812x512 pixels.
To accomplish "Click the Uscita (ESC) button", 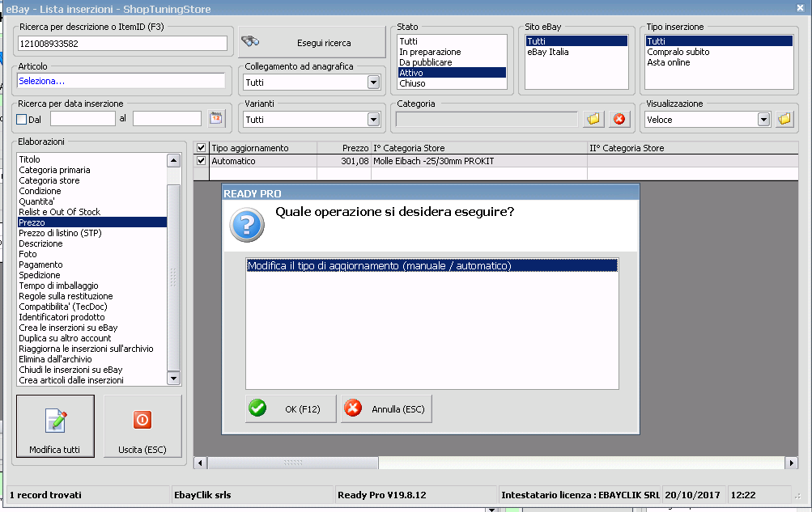I will (x=142, y=426).
